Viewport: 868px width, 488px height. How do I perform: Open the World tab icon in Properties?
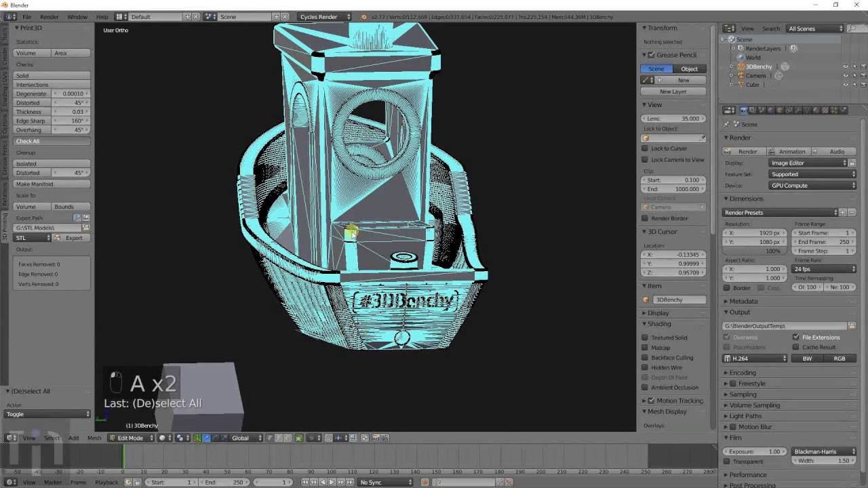pos(770,110)
